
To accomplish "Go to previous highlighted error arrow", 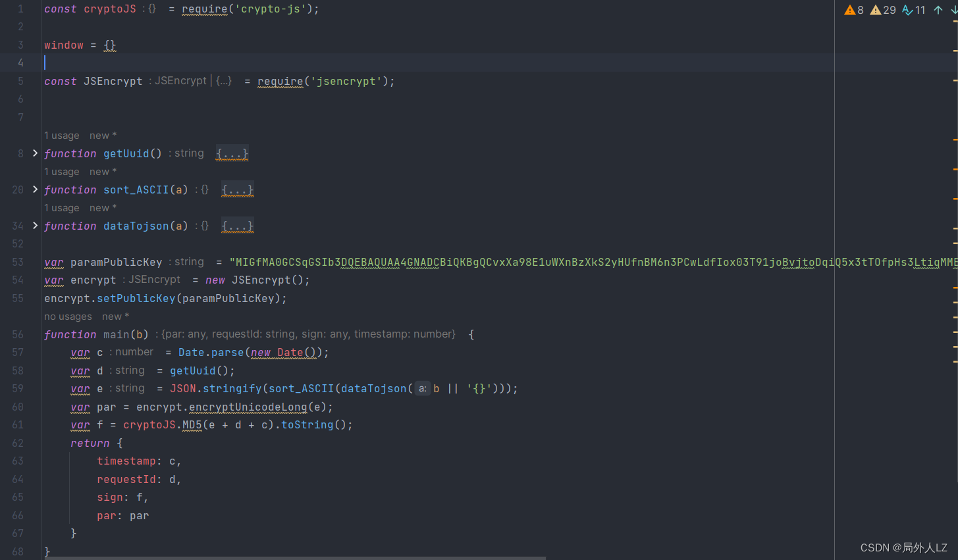I will [938, 10].
